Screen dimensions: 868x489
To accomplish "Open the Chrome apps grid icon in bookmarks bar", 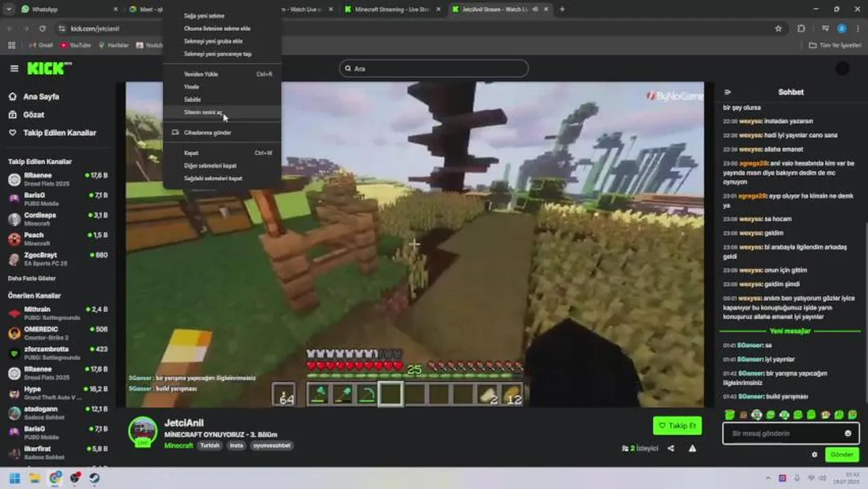I will (x=12, y=46).
